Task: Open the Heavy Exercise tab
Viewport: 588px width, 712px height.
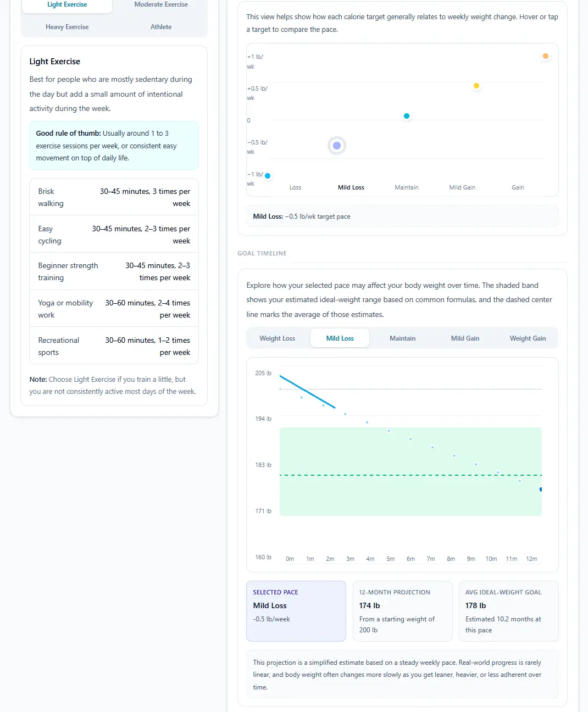Action: click(67, 27)
